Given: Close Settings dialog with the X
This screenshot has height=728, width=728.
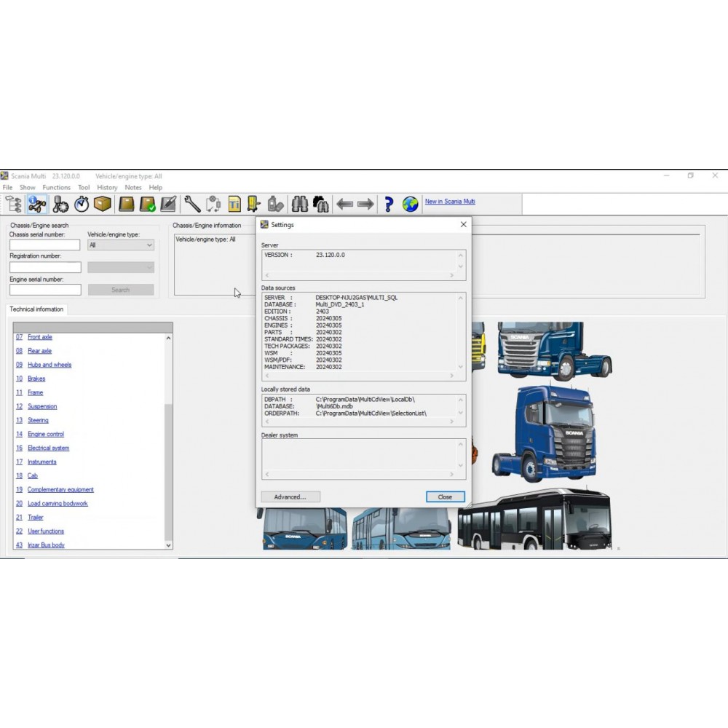Looking at the screenshot, I should click(463, 224).
